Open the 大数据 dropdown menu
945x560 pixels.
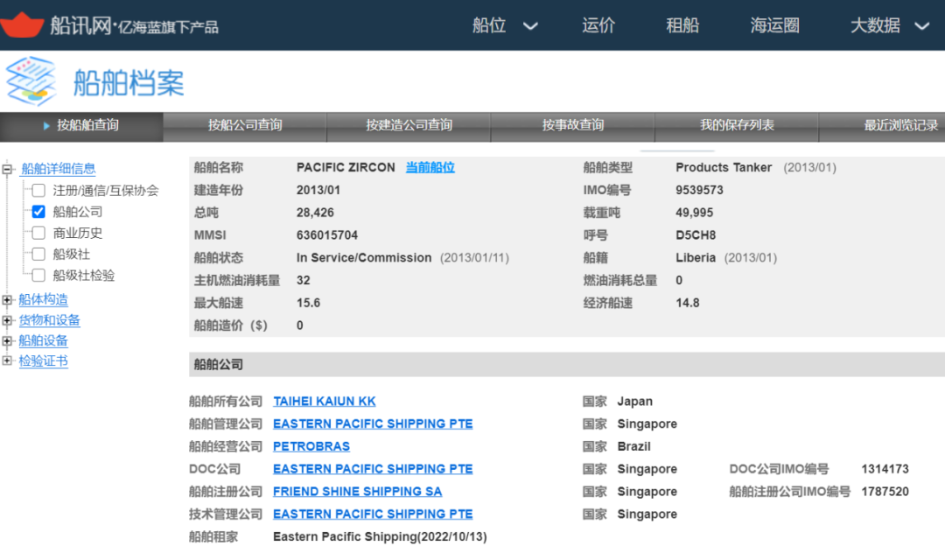click(889, 25)
